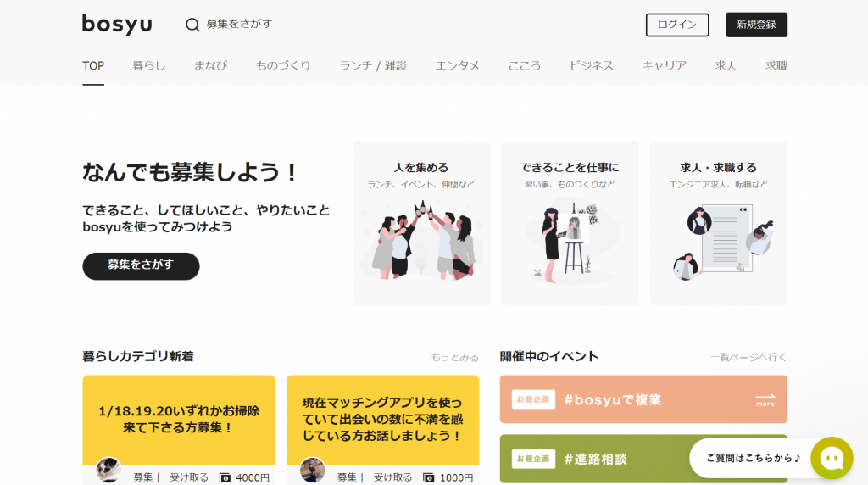Open the ランチ / 雑談 tab

[373, 66]
